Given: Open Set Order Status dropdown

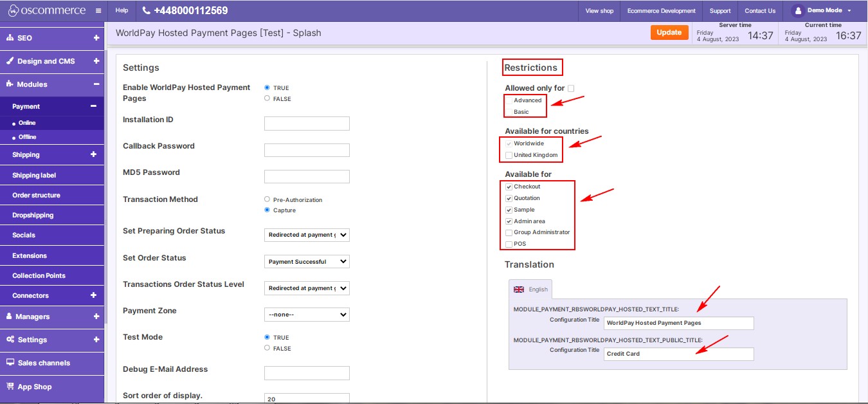Looking at the screenshot, I should pyautogui.click(x=307, y=262).
